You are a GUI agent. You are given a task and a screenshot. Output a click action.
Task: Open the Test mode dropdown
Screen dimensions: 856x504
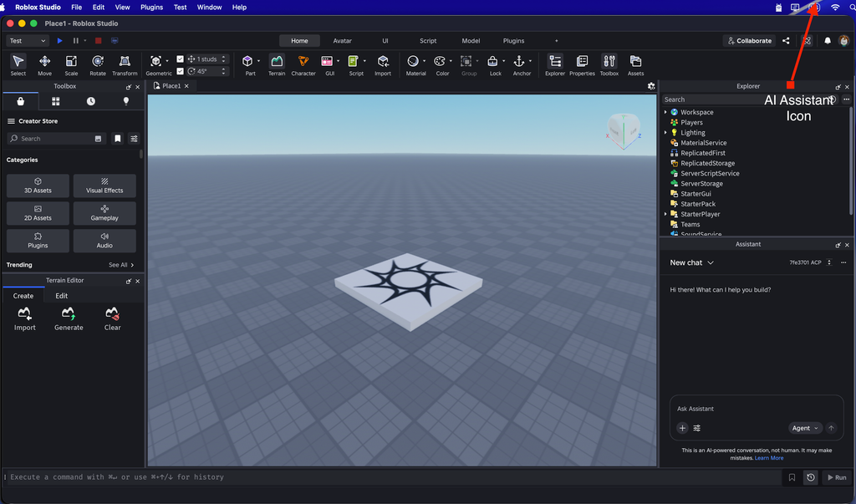pos(27,41)
